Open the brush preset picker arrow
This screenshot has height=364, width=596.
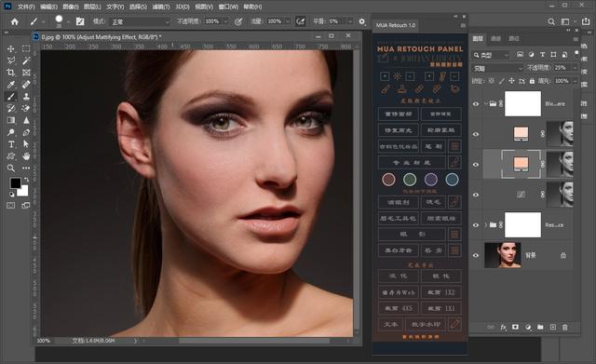pyautogui.click(x=68, y=22)
